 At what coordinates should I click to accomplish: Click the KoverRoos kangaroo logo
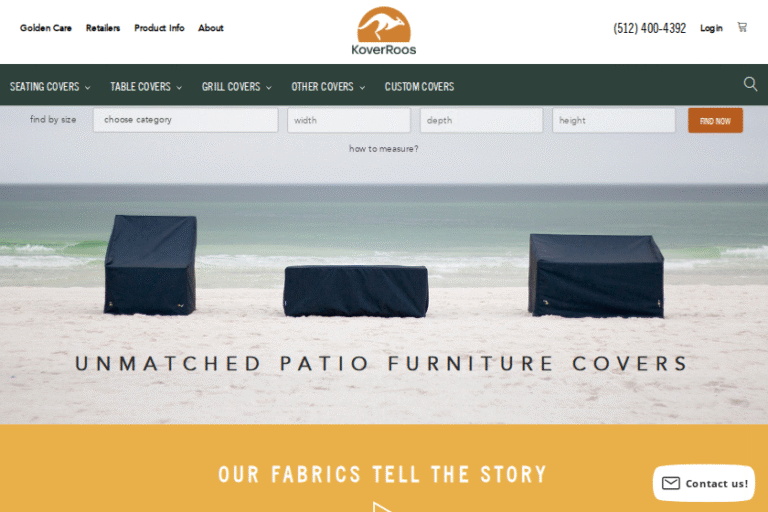click(x=384, y=30)
